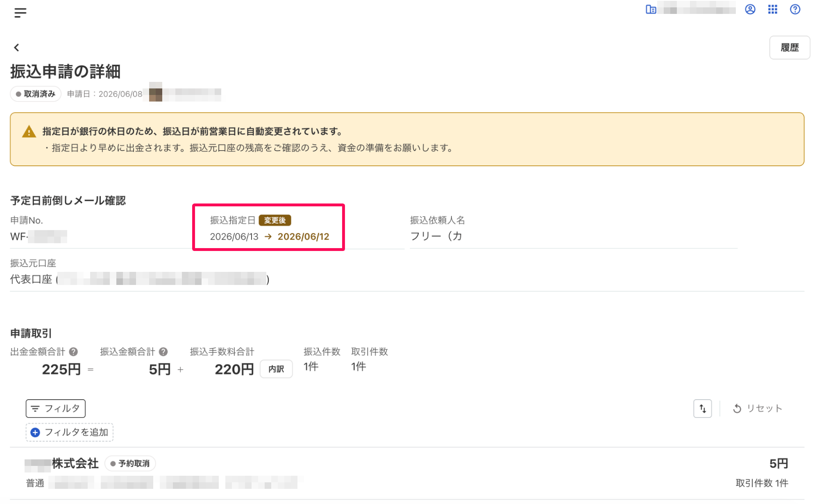Viewport: 819px width, 504px height.
Task: Open the user account profile icon
Action: coord(750,9)
